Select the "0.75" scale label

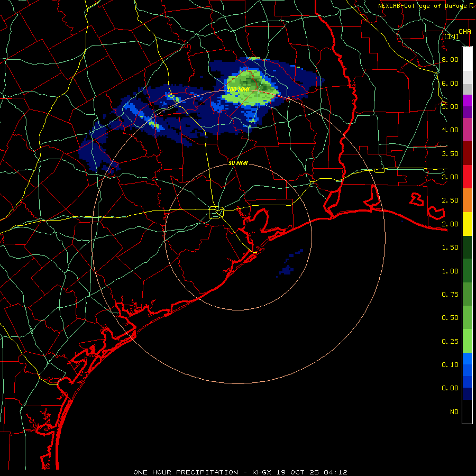(450, 294)
